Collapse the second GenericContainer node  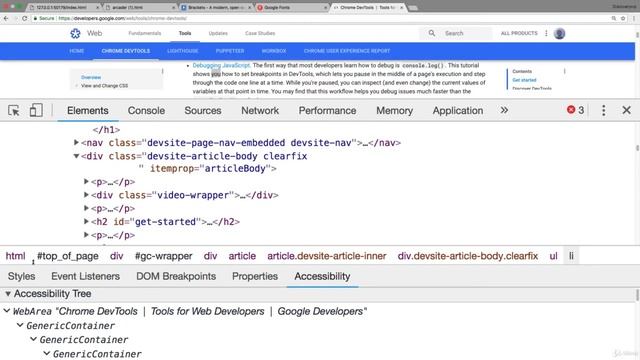(33, 339)
